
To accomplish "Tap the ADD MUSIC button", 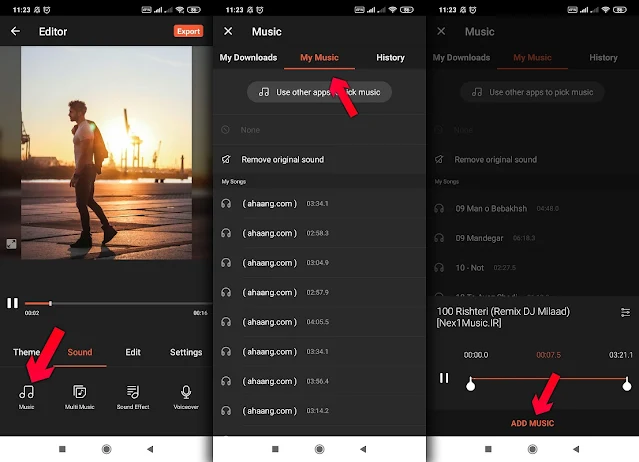I will (532, 423).
